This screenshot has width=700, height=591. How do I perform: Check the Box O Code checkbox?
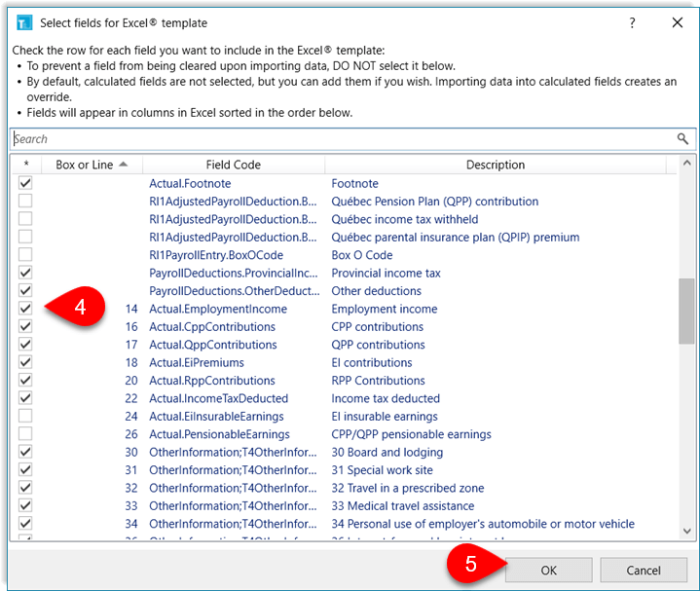click(x=25, y=254)
